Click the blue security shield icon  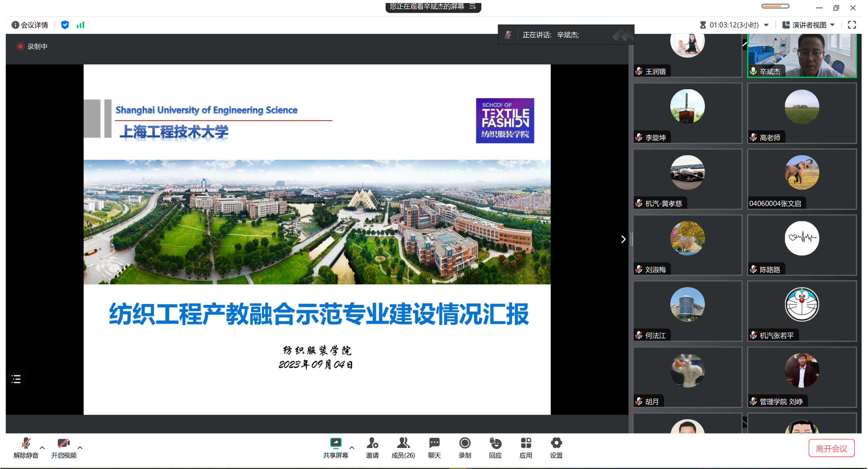point(65,25)
